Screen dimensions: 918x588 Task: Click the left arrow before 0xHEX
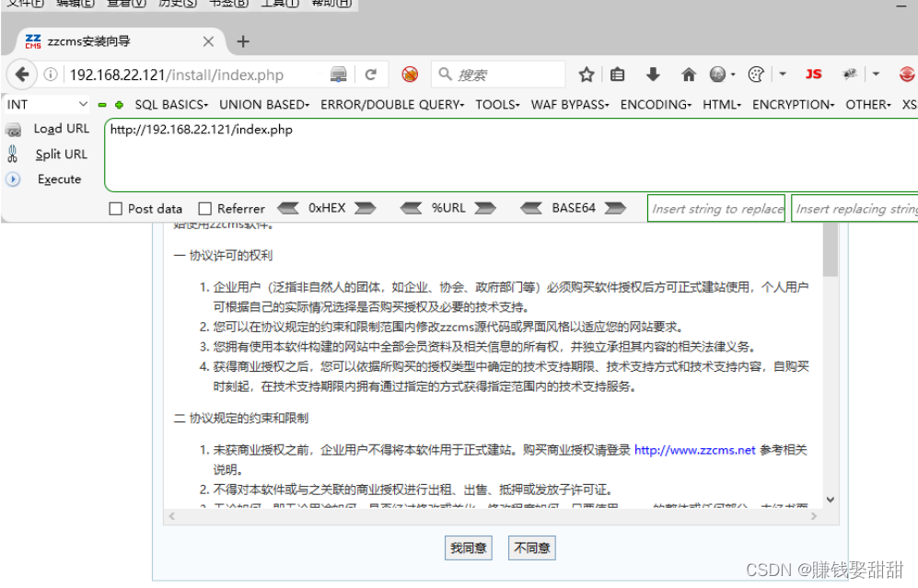(288, 208)
